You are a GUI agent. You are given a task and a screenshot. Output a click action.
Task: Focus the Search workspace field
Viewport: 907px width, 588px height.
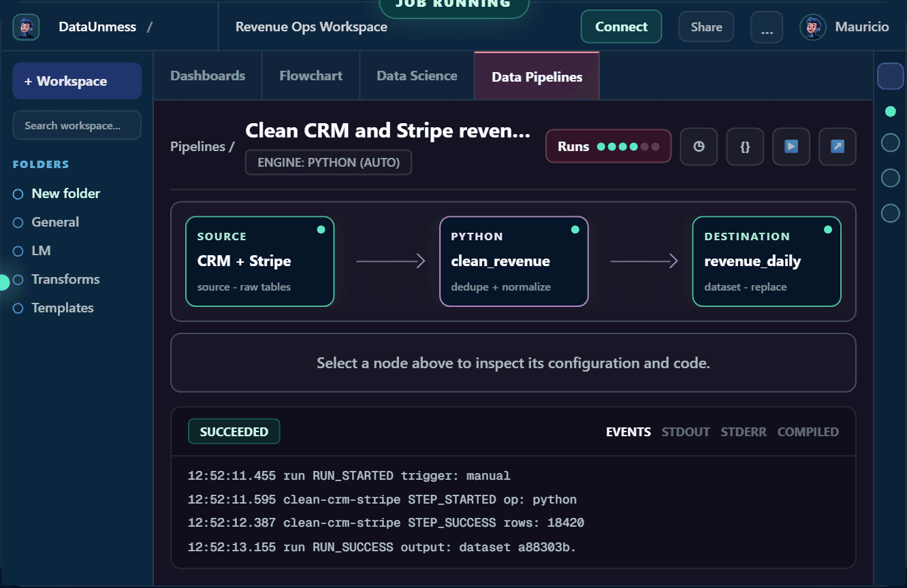point(77,125)
